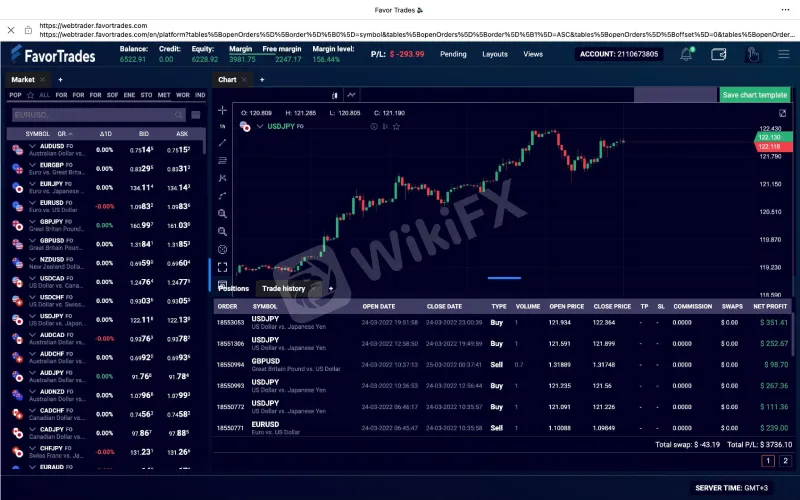This screenshot has width=800, height=500.
Task: Open the wallet deposit icon
Action: [x=718, y=54]
